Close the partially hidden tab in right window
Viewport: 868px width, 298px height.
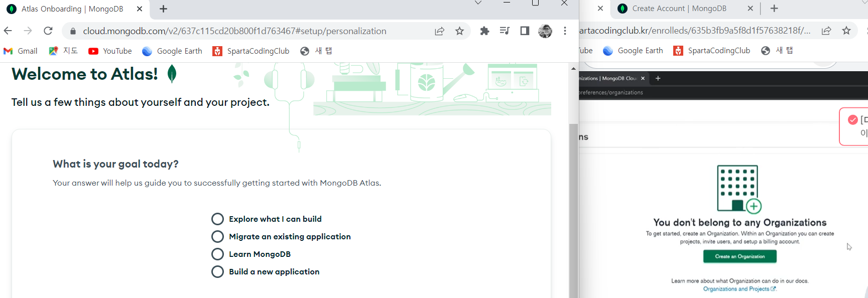pos(600,9)
